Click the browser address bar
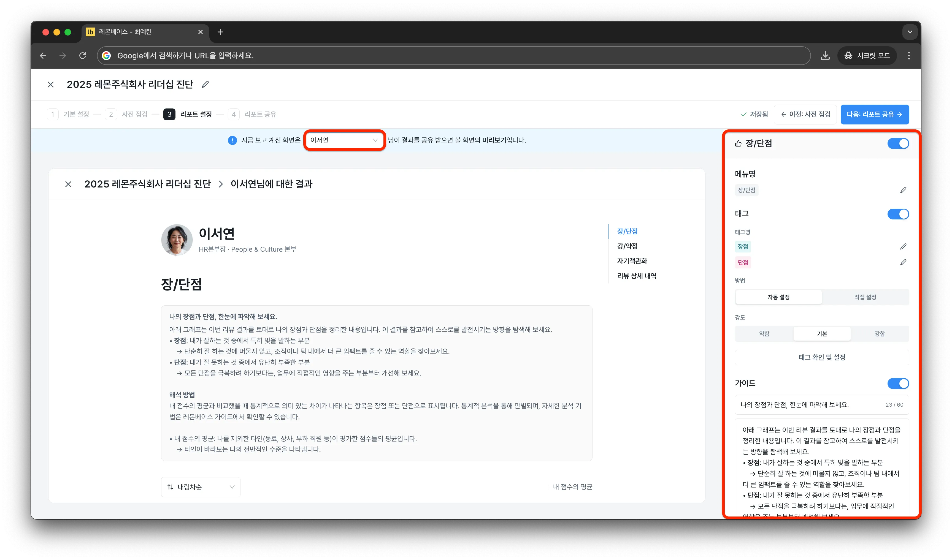 [x=453, y=56]
